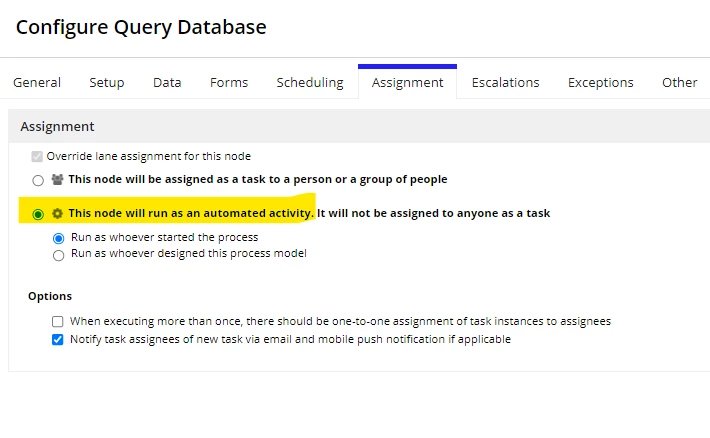Choose 'Run as whoever started the process'
Screen dimensions: 710x438
[x=58, y=238]
